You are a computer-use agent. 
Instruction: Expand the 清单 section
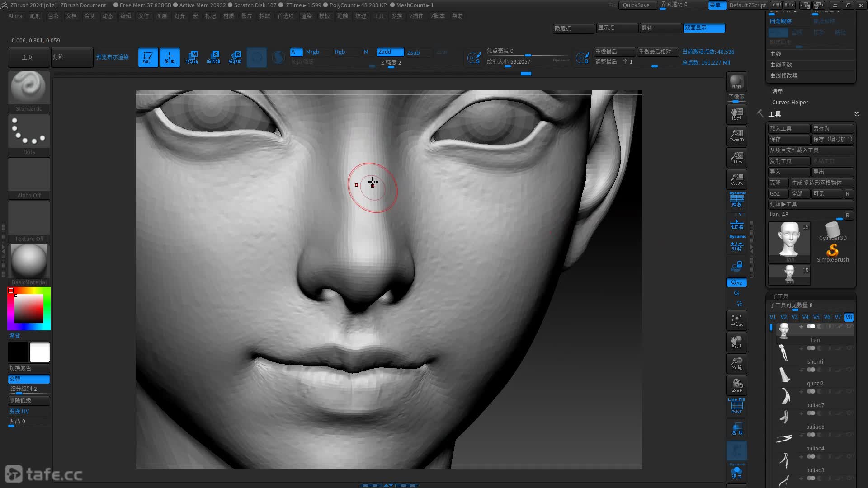coord(778,91)
